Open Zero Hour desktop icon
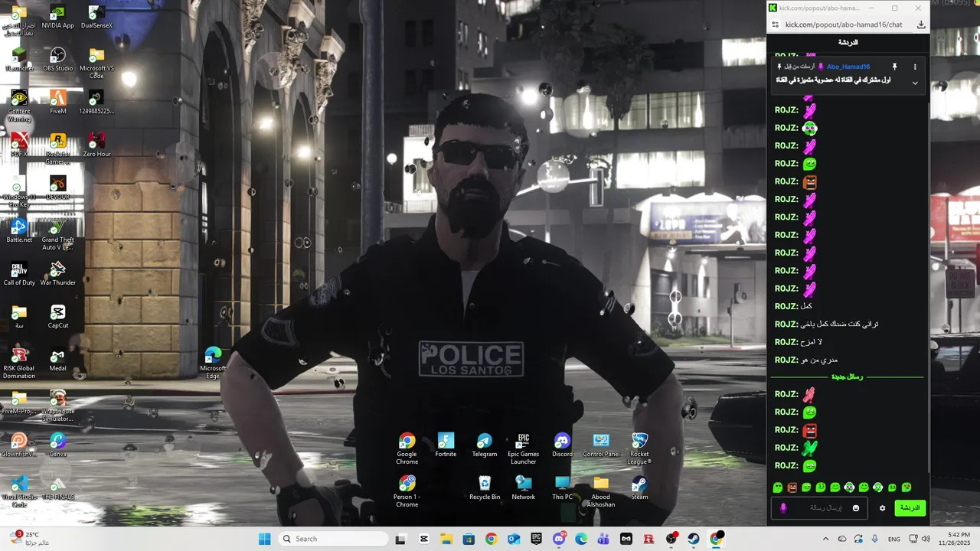Image resolution: width=980 pixels, height=551 pixels. coord(96,145)
